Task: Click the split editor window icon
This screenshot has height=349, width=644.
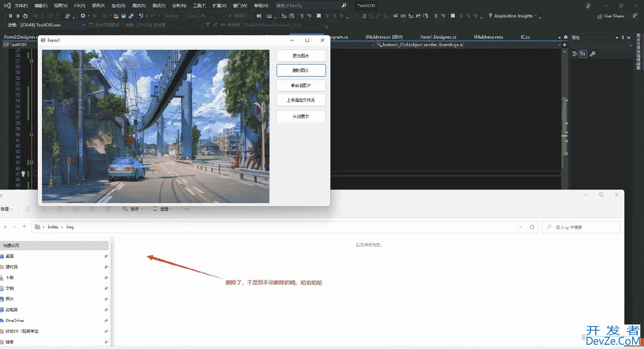Action: tap(565, 45)
